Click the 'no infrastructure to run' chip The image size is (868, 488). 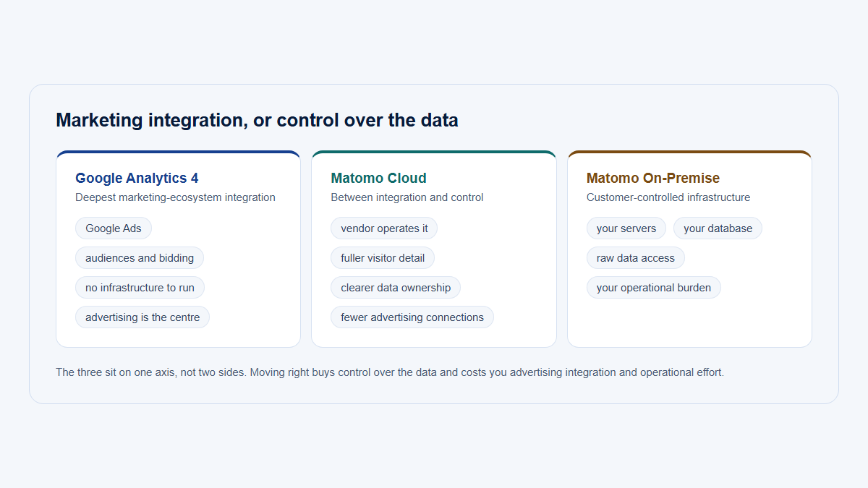click(140, 288)
